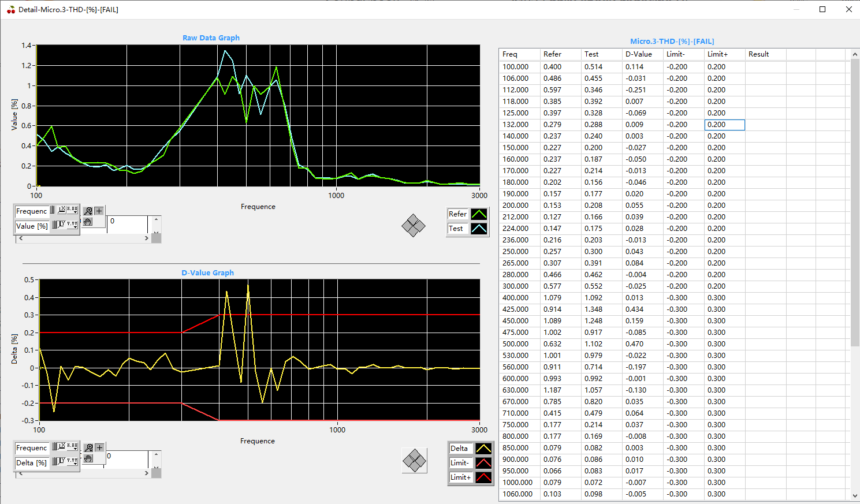Toggle the X autoscale lock on D-Value Graph
The width and height of the screenshot is (860, 504).
(54, 447)
